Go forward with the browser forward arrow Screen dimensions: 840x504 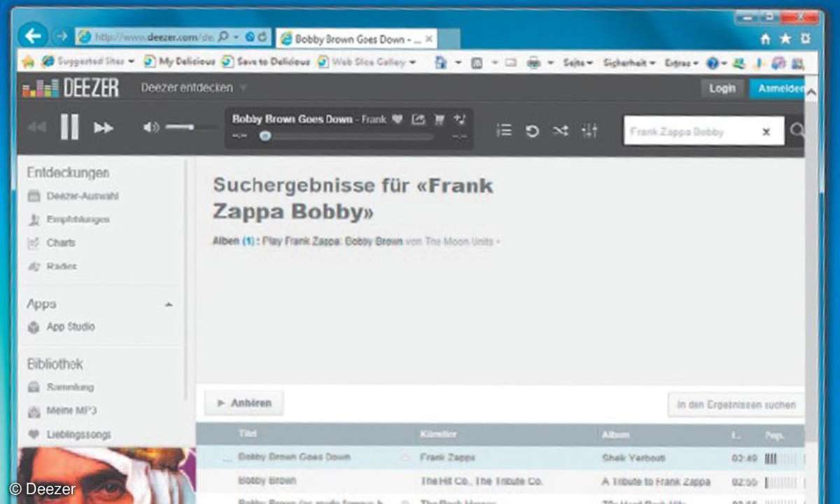[x=61, y=36]
